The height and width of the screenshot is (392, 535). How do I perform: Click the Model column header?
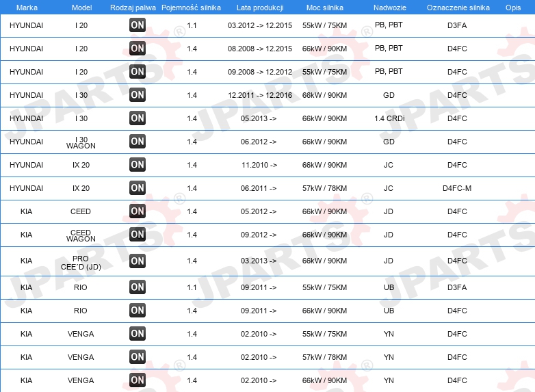(x=81, y=8)
